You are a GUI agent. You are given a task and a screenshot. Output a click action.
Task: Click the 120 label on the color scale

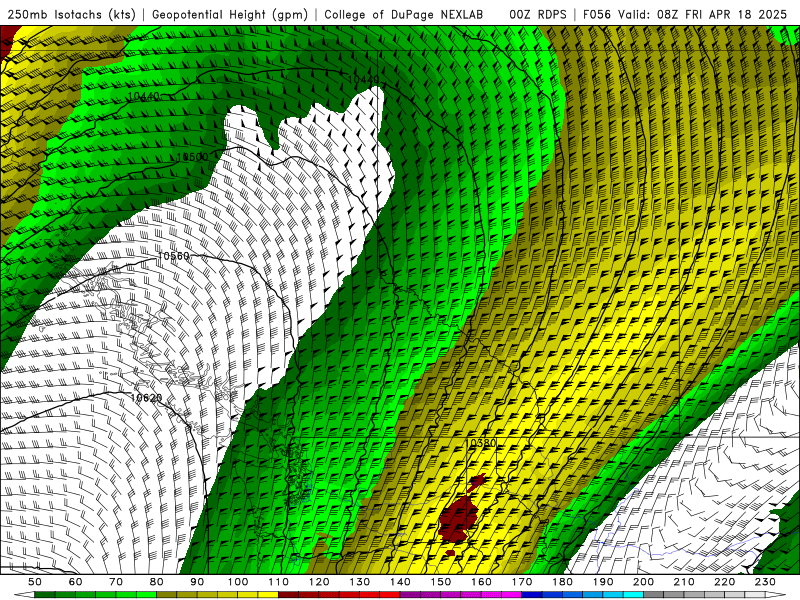point(319,582)
